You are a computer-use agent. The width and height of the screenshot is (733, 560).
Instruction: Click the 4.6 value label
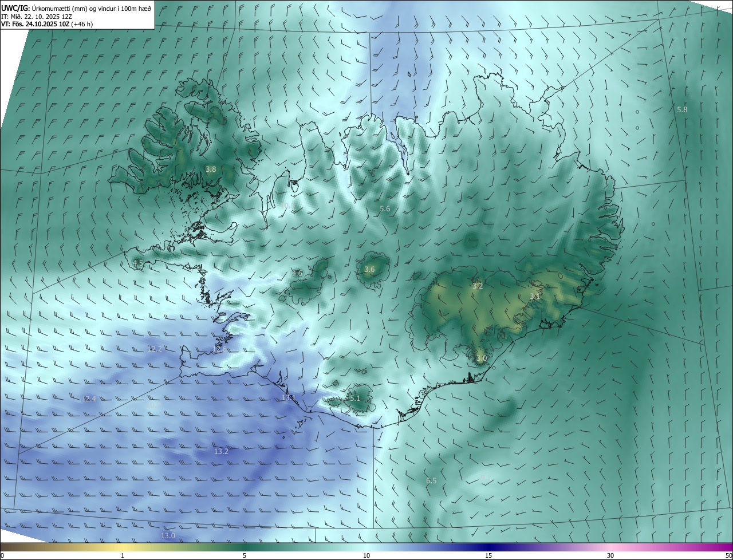point(297,273)
